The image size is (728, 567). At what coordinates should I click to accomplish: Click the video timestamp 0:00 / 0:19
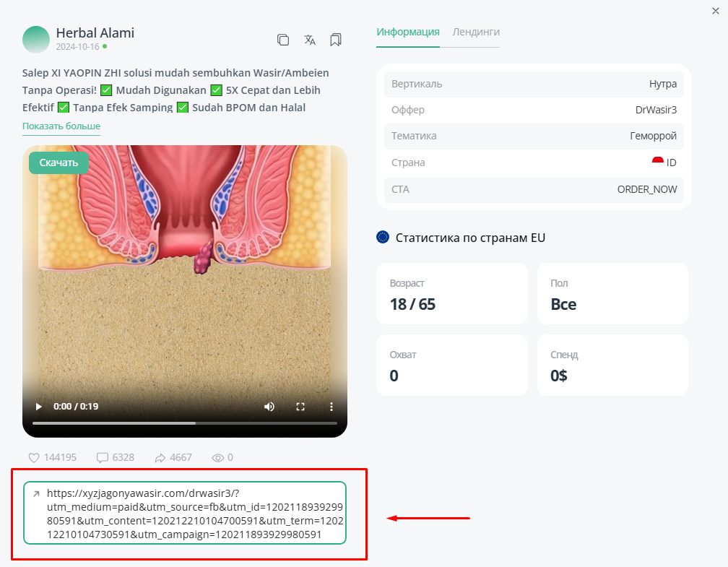(76, 407)
